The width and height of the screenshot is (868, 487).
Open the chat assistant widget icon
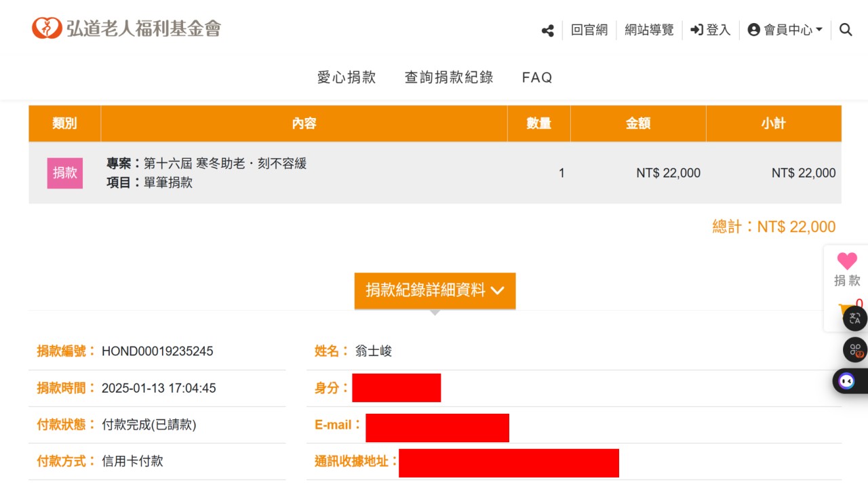tap(847, 381)
